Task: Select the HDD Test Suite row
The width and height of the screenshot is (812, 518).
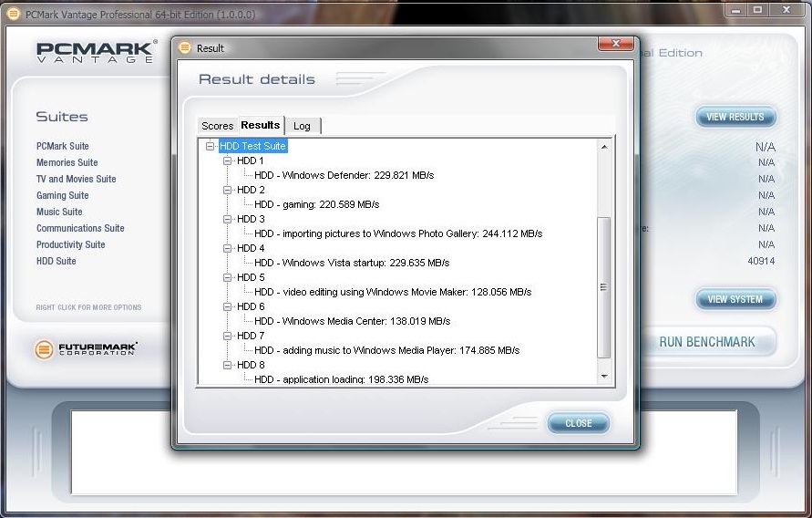Action: [252, 146]
